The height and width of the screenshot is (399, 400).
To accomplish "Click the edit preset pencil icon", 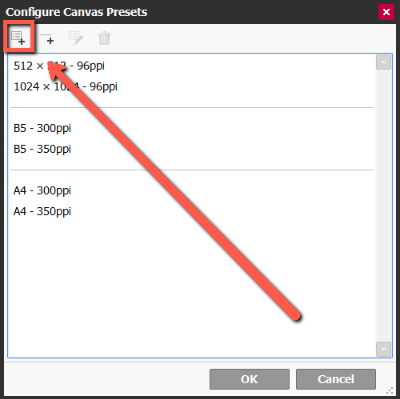I will click(x=76, y=38).
